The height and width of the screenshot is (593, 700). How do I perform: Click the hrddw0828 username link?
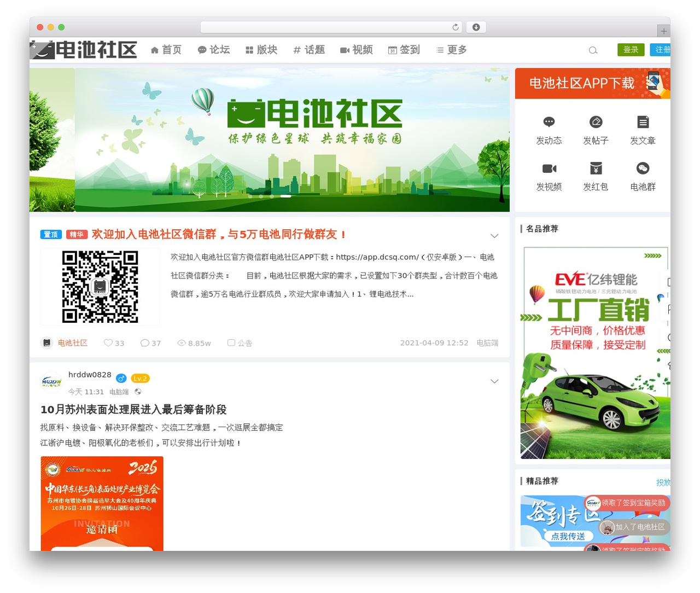tap(90, 375)
